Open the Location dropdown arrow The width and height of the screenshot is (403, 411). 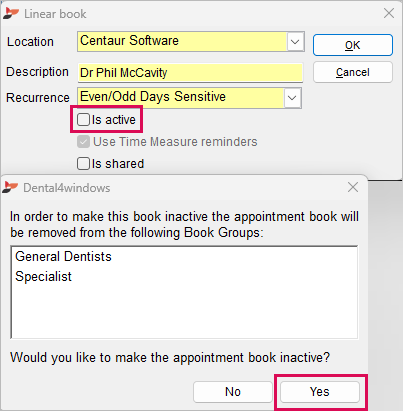[x=295, y=42]
